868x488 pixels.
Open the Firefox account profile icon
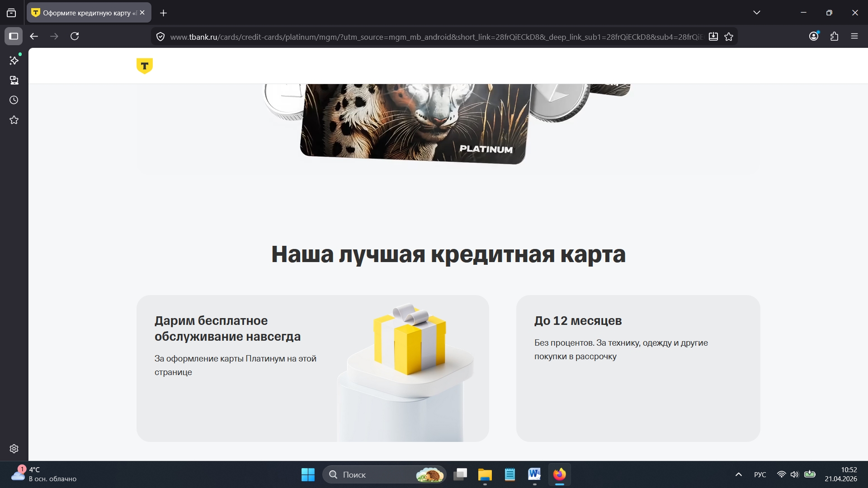pos(814,36)
